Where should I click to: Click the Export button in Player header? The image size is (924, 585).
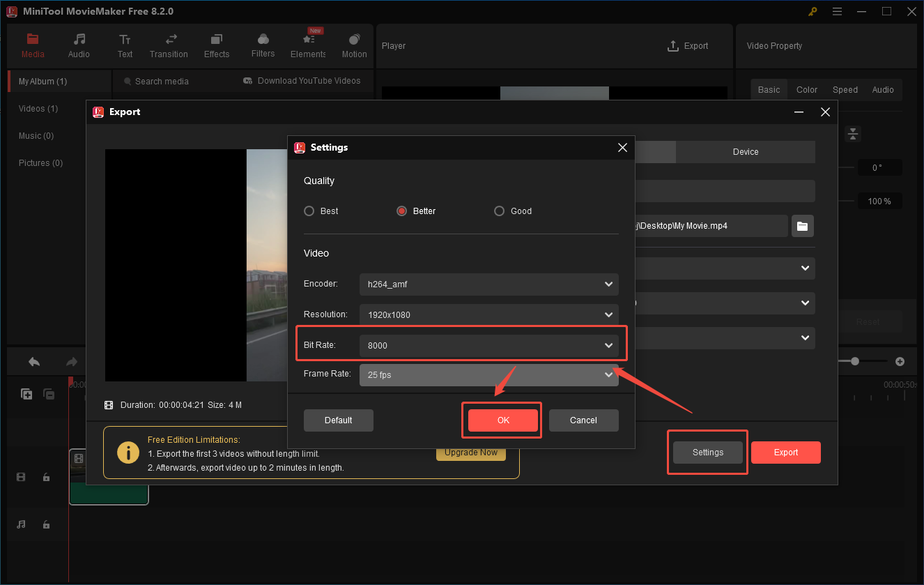pos(688,46)
